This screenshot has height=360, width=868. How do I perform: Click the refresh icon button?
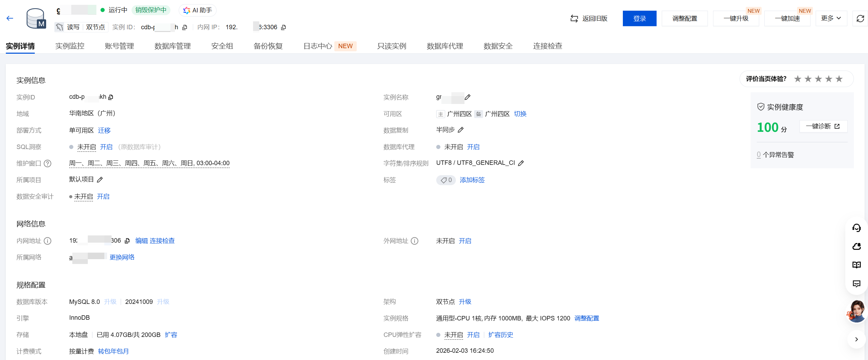[x=860, y=19]
